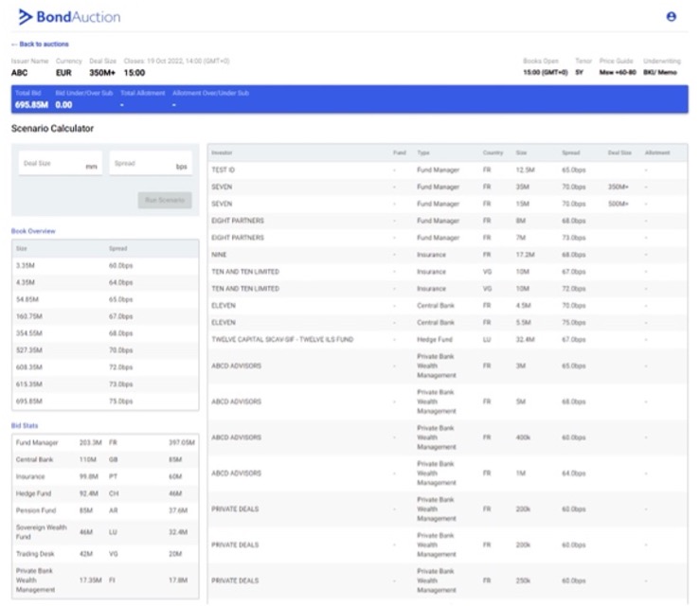Click Pension Fund in Bid Stats
The width and height of the screenshot is (700, 607).
click(36, 510)
